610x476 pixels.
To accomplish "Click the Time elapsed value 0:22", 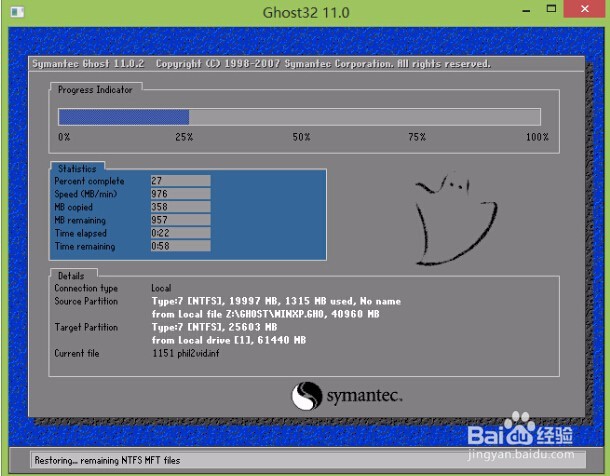I will (181, 233).
